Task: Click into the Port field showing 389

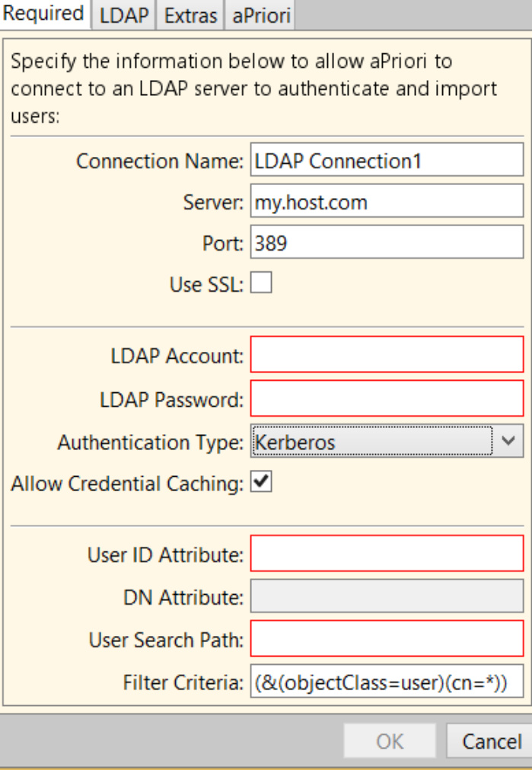Action: (387, 243)
